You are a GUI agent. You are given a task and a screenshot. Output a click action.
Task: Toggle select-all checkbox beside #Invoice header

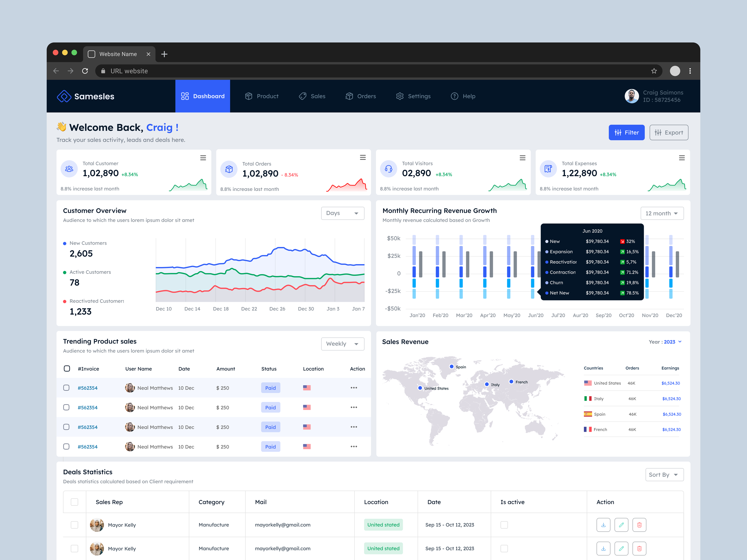click(x=67, y=369)
